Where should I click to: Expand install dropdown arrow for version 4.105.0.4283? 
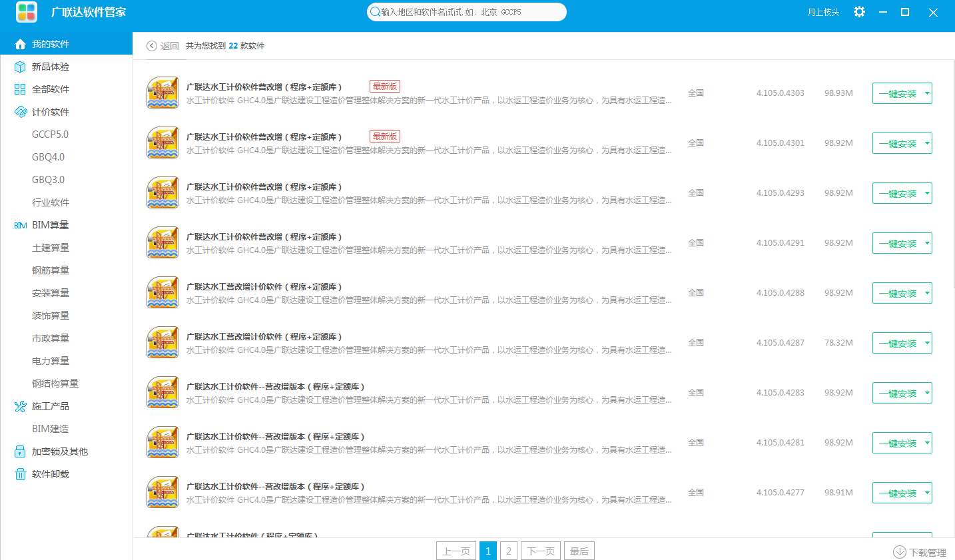point(927,393)
